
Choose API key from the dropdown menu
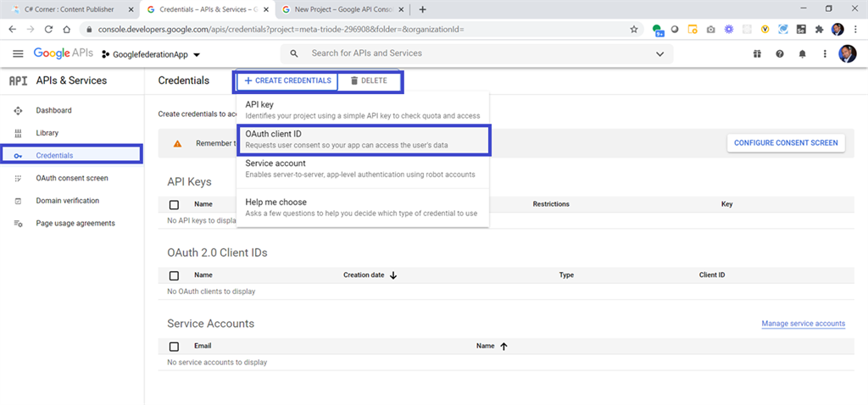(363, 109)
